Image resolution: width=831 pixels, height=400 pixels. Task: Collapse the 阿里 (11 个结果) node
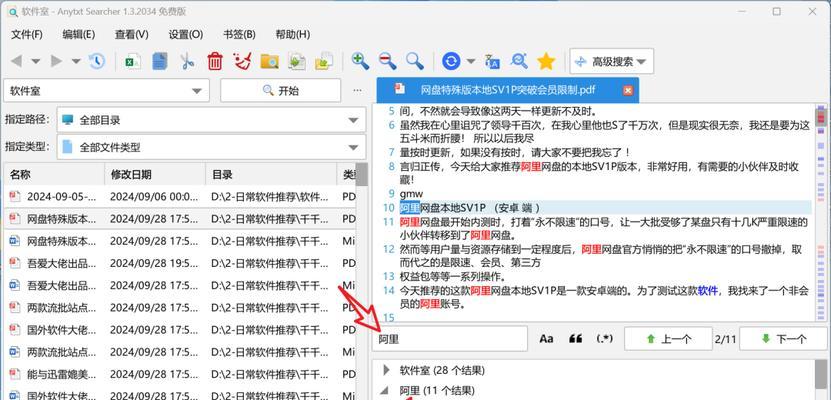click(386, 391)
